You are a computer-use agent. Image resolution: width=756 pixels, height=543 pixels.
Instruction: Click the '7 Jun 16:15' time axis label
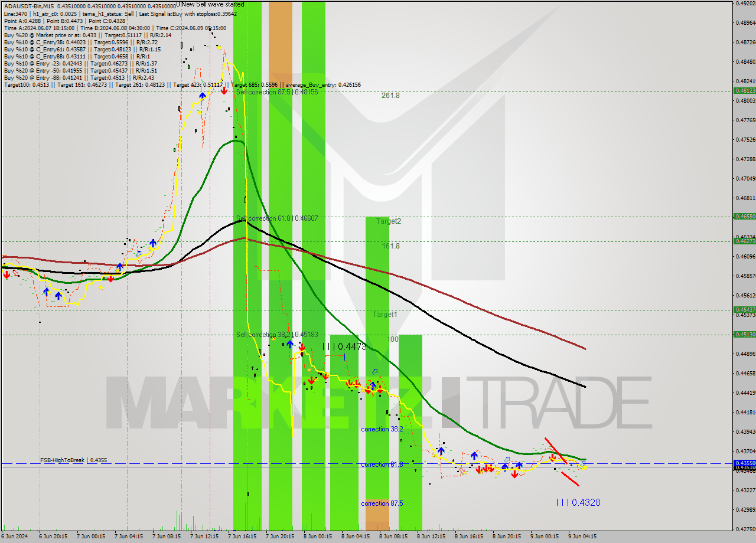click(x=242, y=537)
